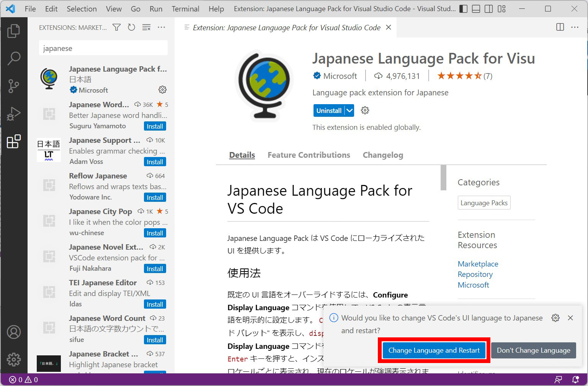Open the Explorer view icon
Screen dimensions: 588x386
(x=14, y=31)
